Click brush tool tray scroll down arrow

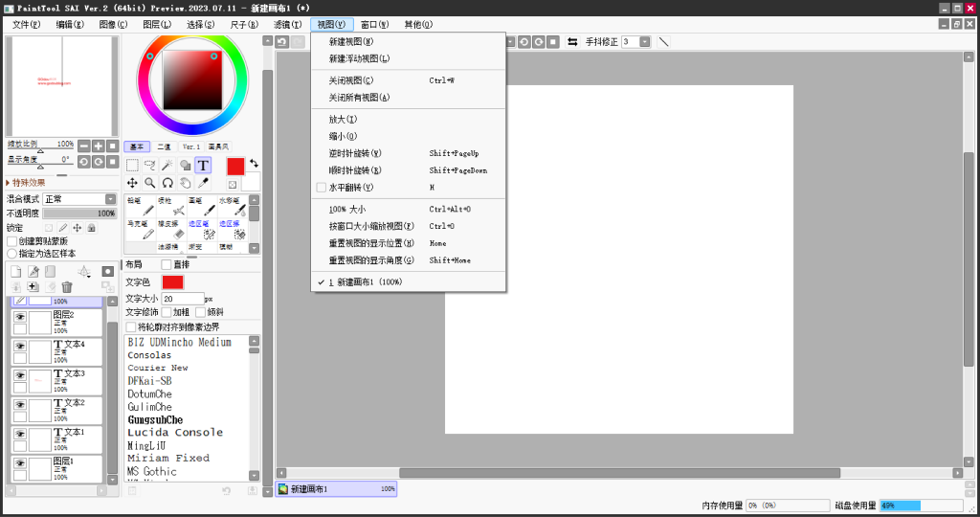pos(255,248)
